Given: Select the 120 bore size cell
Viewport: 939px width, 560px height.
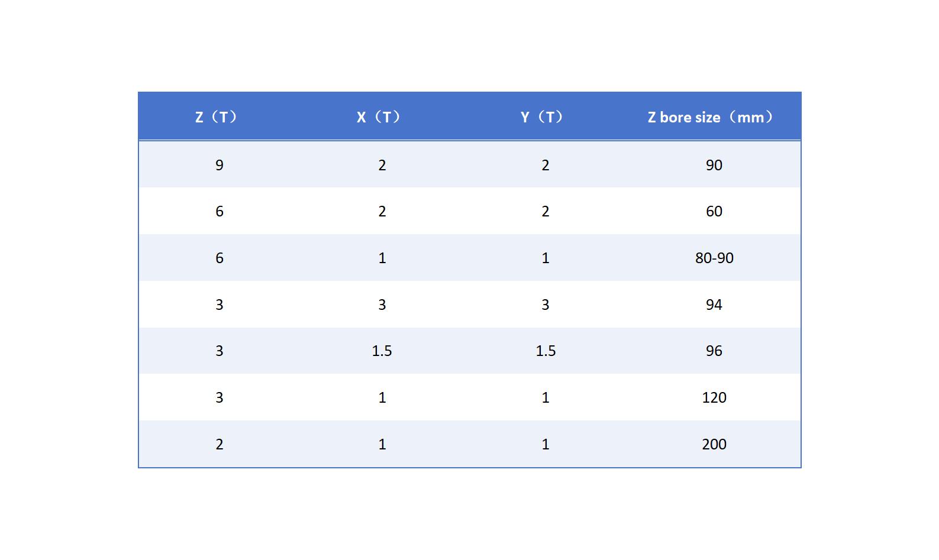Looking at the screenshot, I should click(714, 397).
